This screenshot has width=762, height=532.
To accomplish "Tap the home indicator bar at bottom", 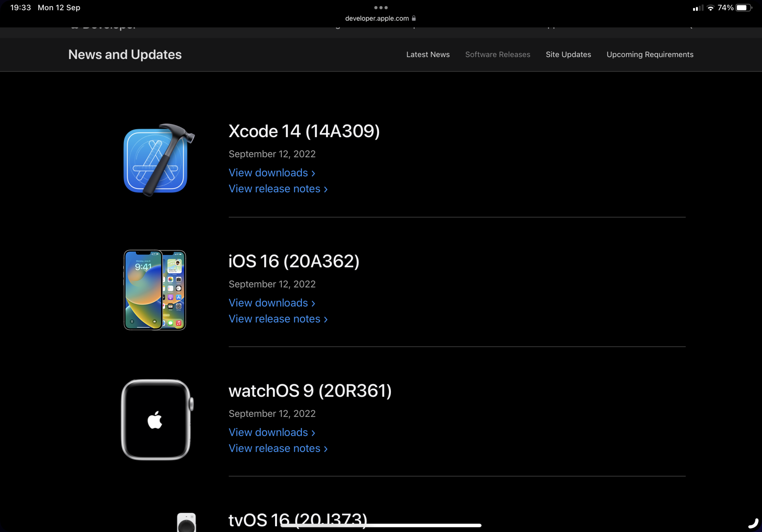I will coord(381,526).
